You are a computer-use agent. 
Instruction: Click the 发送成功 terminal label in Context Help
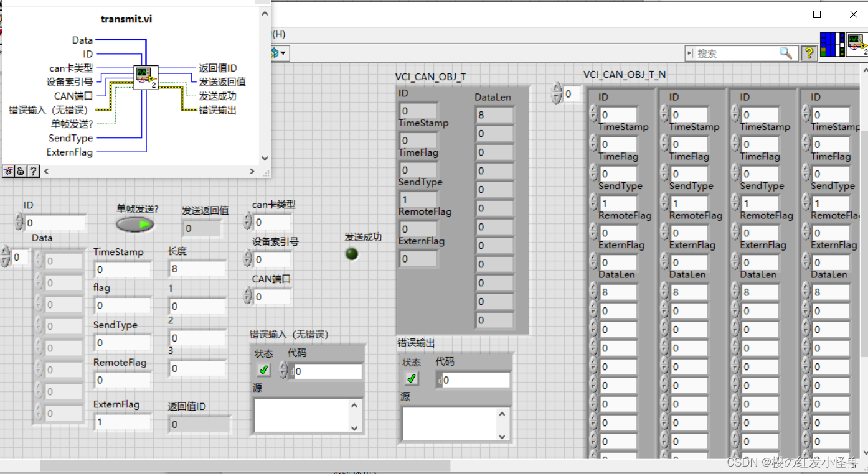217,96
